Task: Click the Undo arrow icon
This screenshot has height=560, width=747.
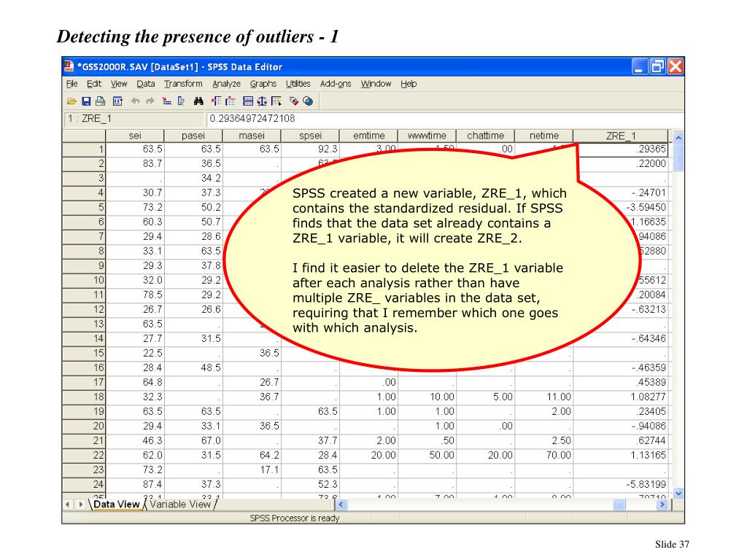Action: tap(135, 101)
